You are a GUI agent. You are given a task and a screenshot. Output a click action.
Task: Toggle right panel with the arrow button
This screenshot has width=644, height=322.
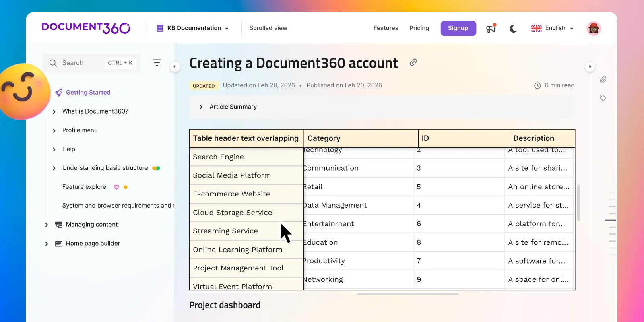tap(590, 66)
